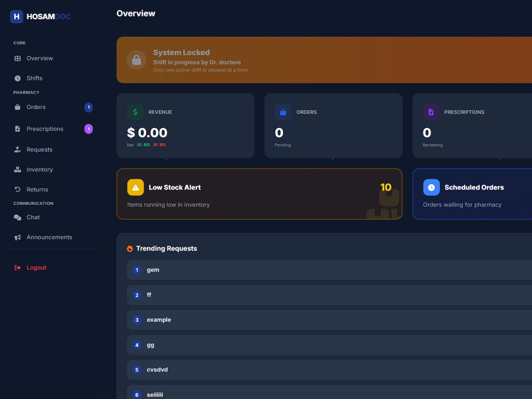The height and width of the screenshot is (399, 532).
Task: Click the Orders pending stat card
Action: coord(333,126)
